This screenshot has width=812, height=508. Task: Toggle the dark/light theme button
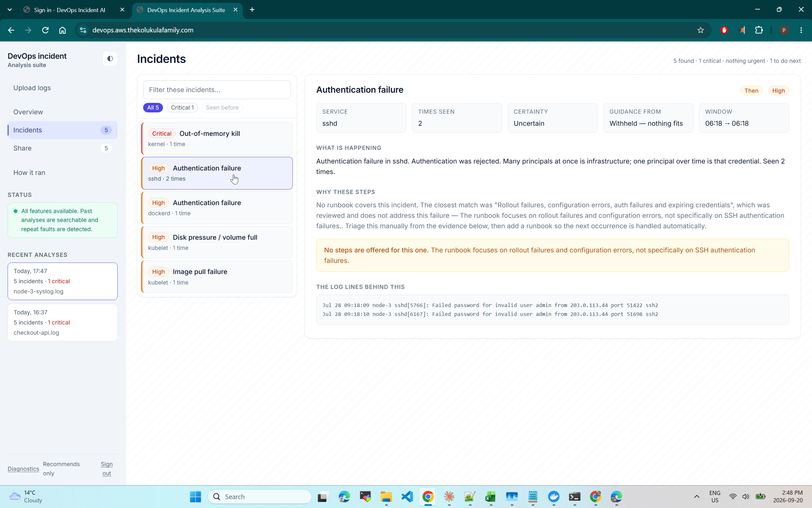click(110, 59)
